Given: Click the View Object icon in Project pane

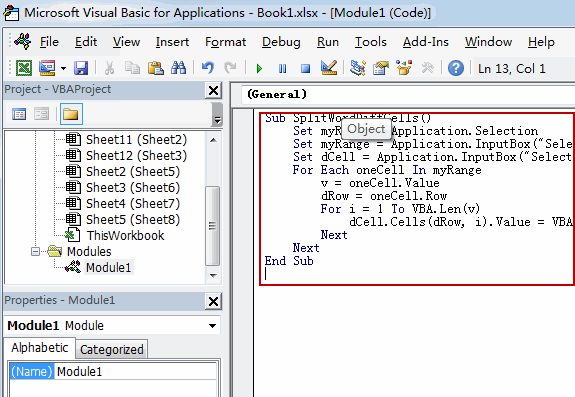Looking at the screenshot, I should click(41, 114).
